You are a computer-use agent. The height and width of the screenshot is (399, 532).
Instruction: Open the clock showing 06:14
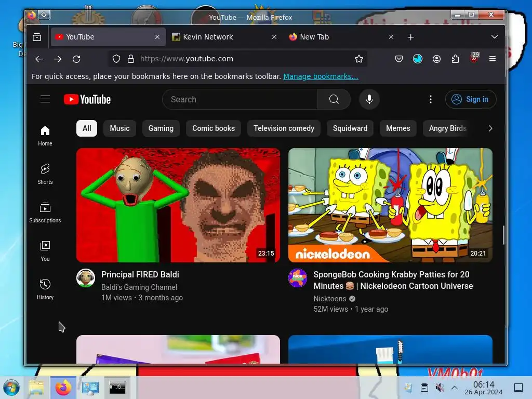tap(484, 388)
